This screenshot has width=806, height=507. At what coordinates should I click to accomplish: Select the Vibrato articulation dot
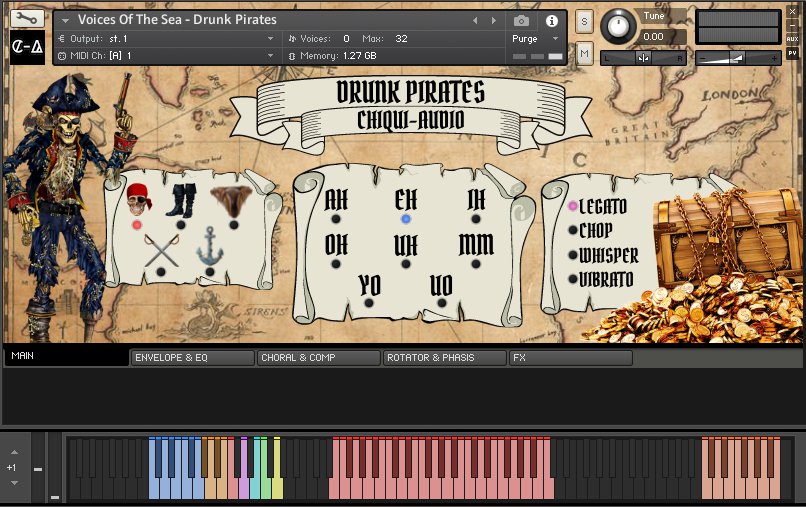[573, 279]
